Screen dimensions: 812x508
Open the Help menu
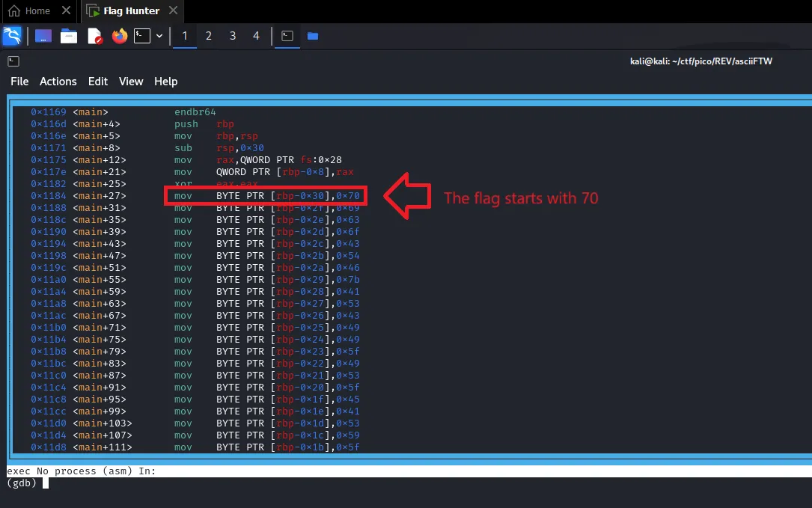[x=166, y=82]
